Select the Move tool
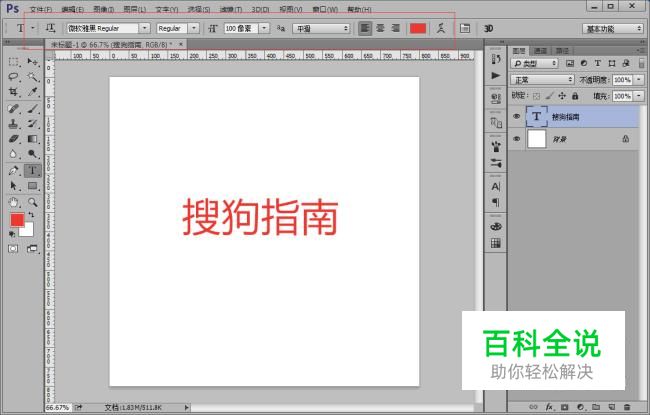Image resolution: width=650 pixels, height=415 pixels. [x=32, y=62]
